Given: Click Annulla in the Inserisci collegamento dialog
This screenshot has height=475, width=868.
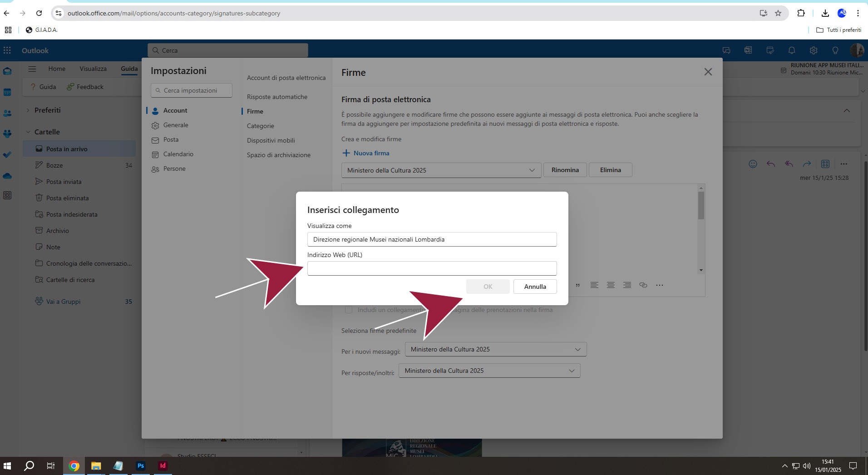Looking at the screenshot, I should coord(535,287).
